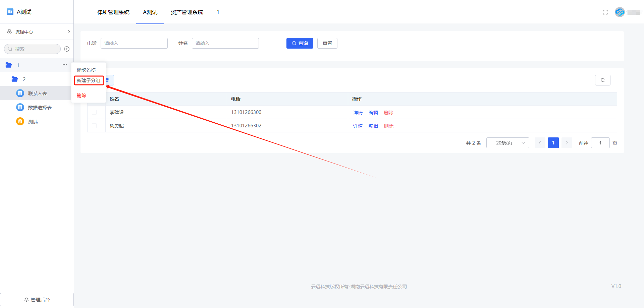This screenshot has width=644, height=308.
Task: Open the orange 测试 item icon
Action: click(x=20, y=121)
